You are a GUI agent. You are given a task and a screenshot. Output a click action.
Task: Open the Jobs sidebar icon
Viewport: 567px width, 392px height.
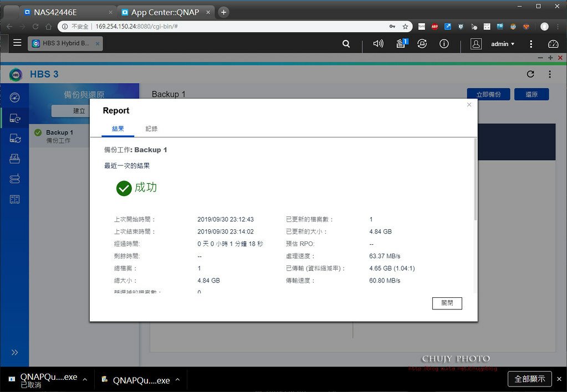tap(14, 158)
